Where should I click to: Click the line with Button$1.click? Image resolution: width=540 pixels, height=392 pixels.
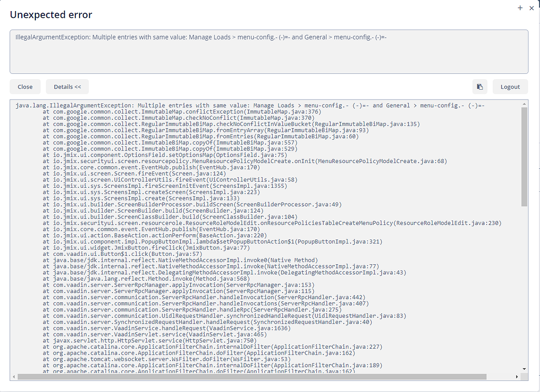point(122,254)
